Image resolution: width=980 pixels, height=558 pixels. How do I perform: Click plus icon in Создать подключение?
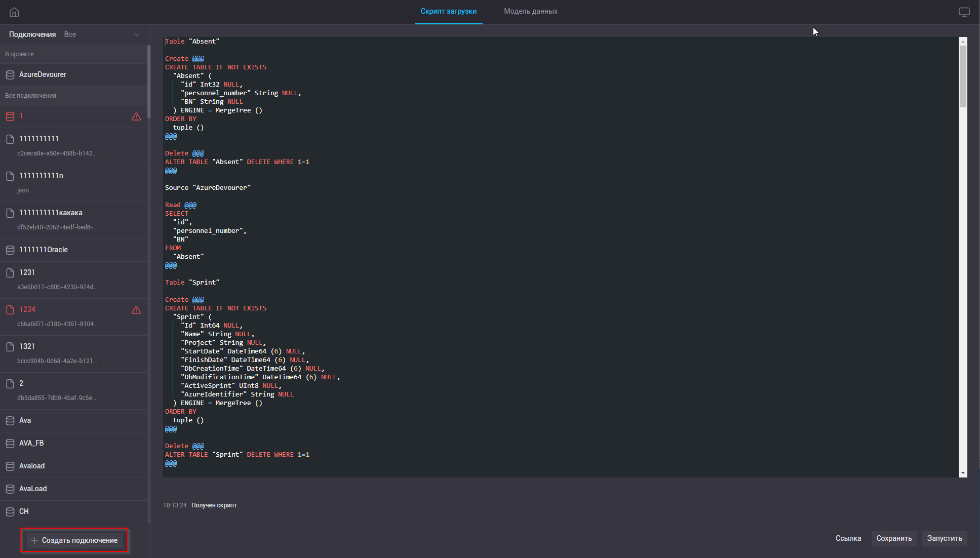34,541
